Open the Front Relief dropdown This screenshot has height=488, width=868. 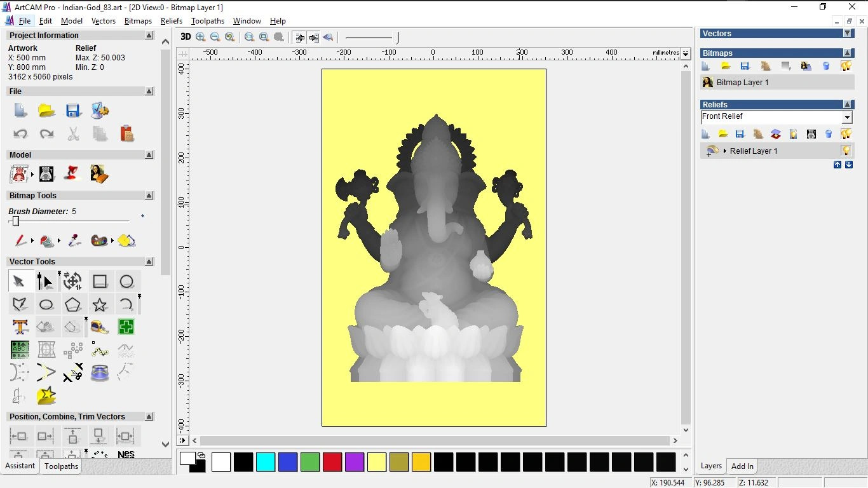[x=847, y=117]
